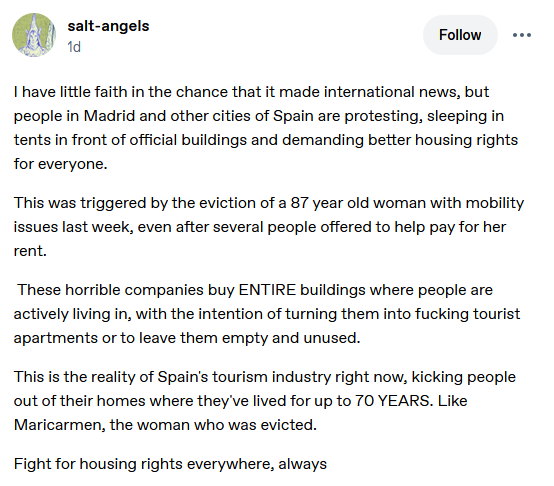Click the phrase '70 YEARS' in the post
Image resolution: width=554 pixels, height=486 pixels.
393,401
